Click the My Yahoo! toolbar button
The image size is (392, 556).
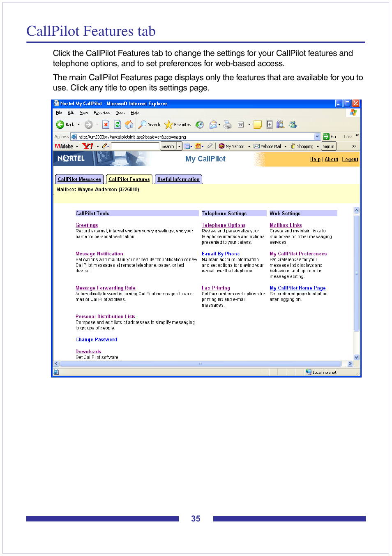tap(232, 146)
